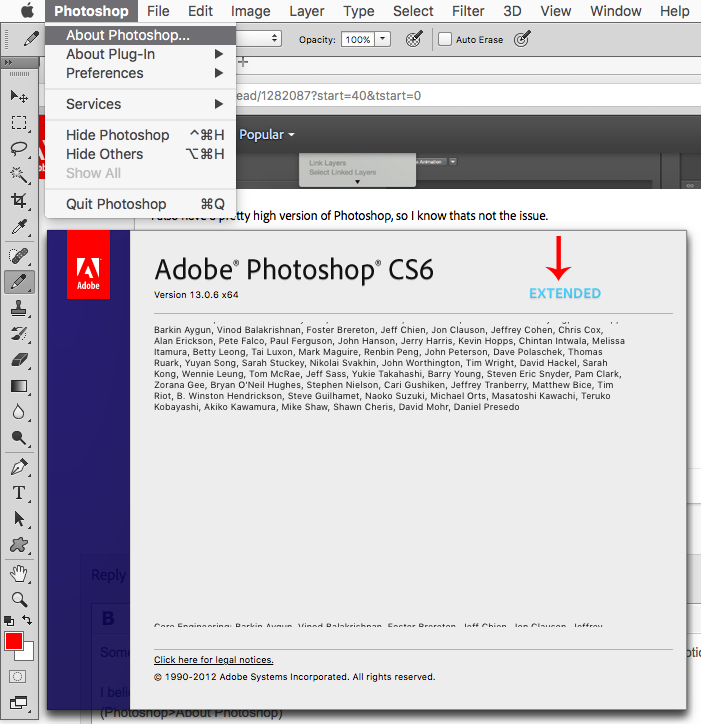Click the legal notices link

coord(213,660)
